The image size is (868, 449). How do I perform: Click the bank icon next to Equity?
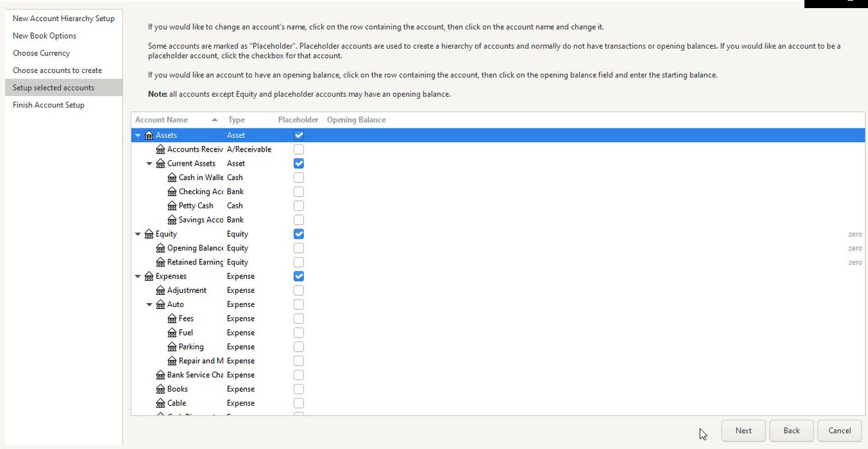(149, 234)
